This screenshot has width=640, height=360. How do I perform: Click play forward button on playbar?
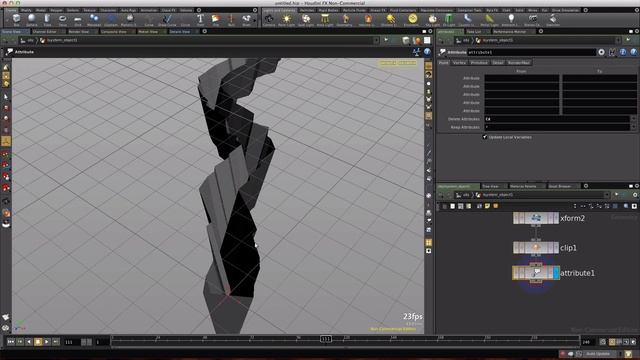[x=47, y=342]
